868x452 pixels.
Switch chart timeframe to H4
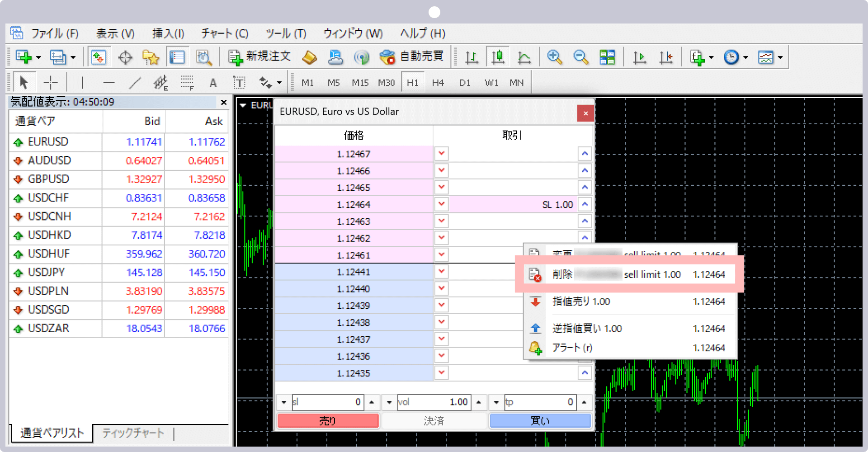tap(438, 83)
